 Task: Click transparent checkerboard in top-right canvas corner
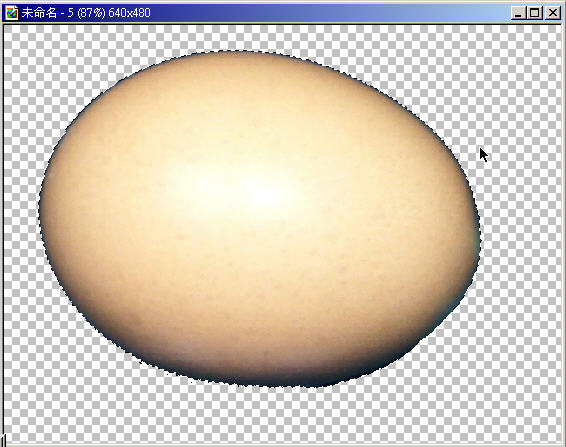pyautogui.click(x=541, y=40)
